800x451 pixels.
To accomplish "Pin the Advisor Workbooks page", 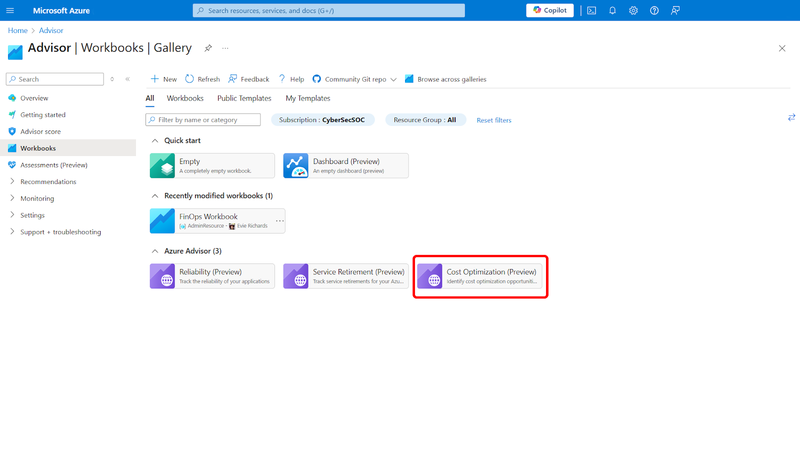I will point(208,48).
